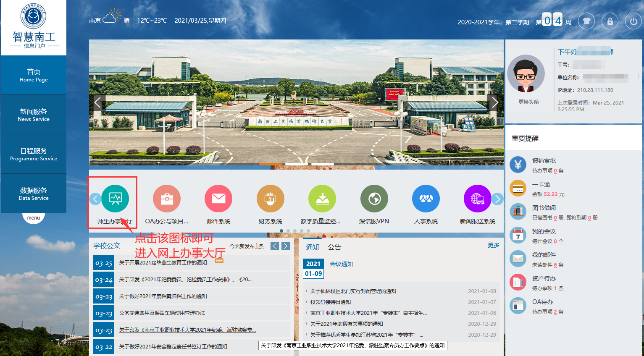Collapse the sidebar with the menu button

pyautogui.click(x=34, y=218)
